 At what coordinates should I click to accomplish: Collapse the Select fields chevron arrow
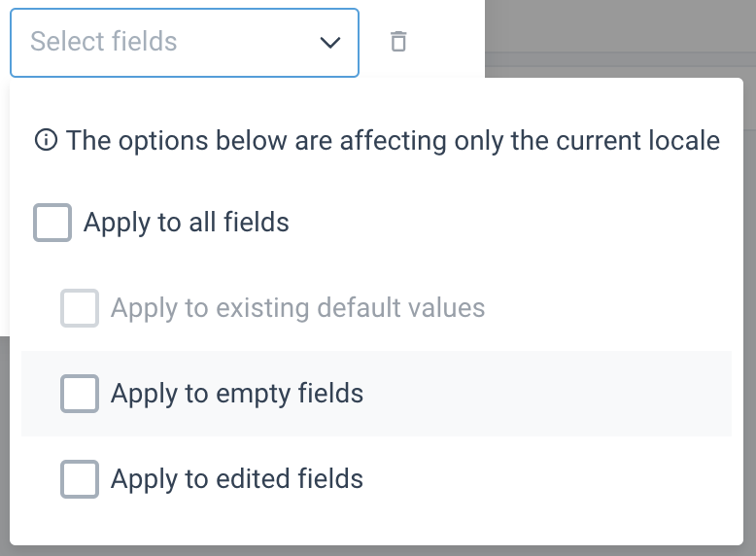[330, 43]
